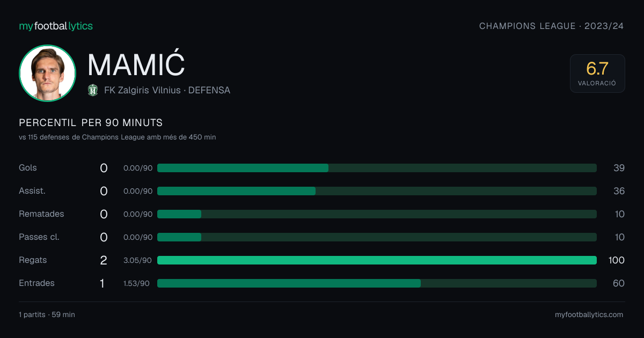Image resolution: width=644 pixels, height=338 pixels.
Task: Click the 6.7 Valoració rating badge
Action: tap(597, 74)
